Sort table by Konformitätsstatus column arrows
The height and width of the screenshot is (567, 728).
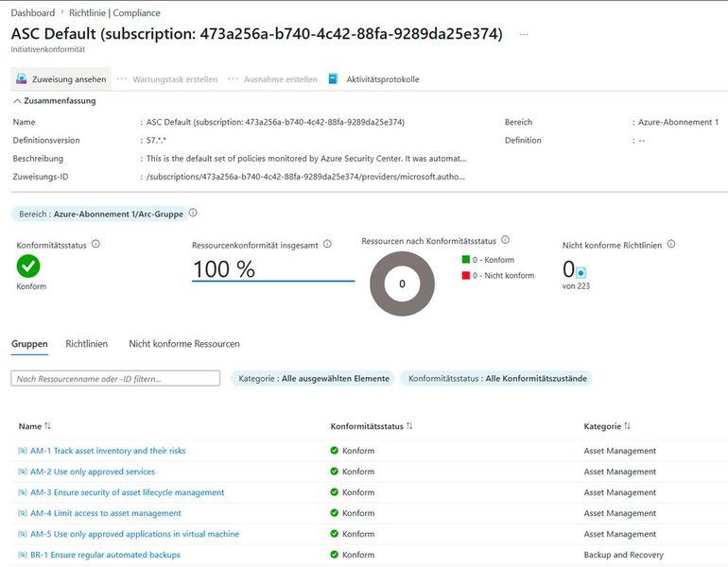coord(409,426)
